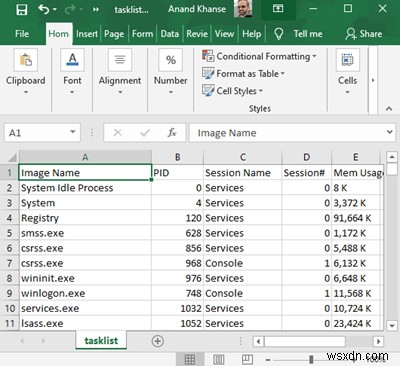Open the Undo history dropdown arrow

[x=55, y=9]
